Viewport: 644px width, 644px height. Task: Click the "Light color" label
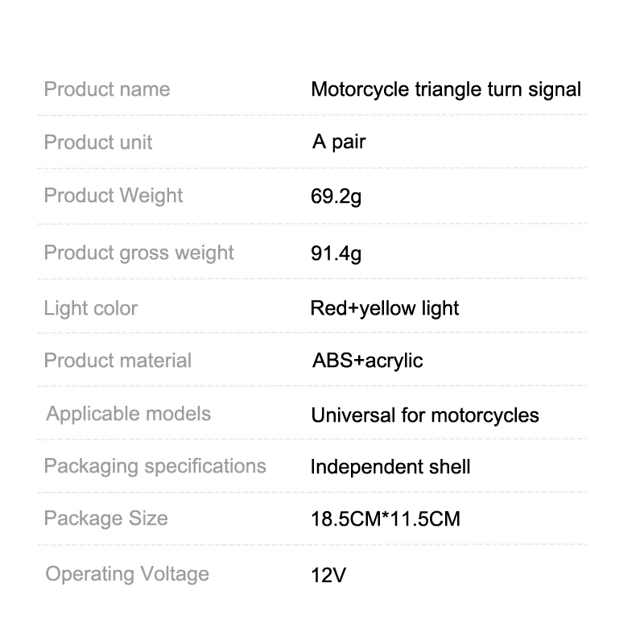(x=91, y=308)
